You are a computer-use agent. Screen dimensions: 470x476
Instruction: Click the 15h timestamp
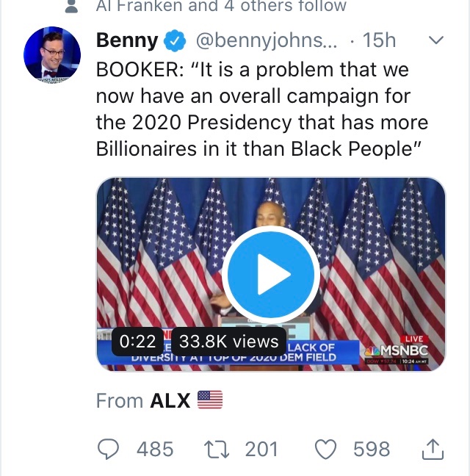pos(379,42)
